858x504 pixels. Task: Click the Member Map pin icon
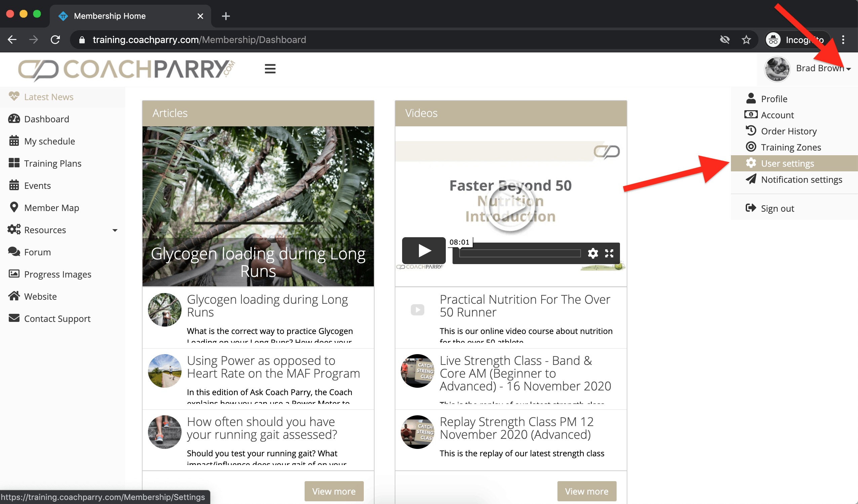click(14, 207)
